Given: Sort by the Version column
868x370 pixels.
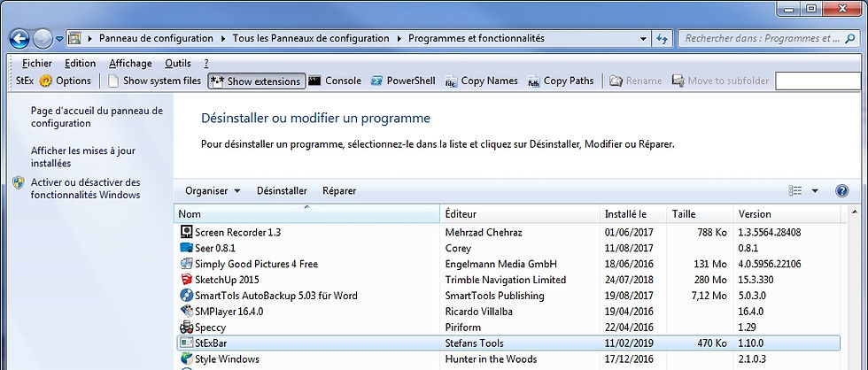Looking at the screenshot, I should pos(787,214).
